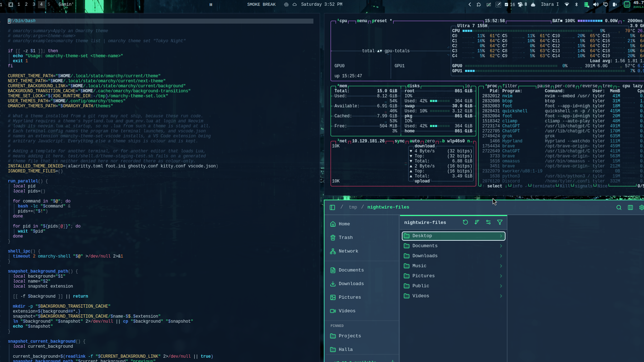The height and width of the screenshot is (362, 644).
Task: Toggle sync in btop net box
Action: pos(400,141)
